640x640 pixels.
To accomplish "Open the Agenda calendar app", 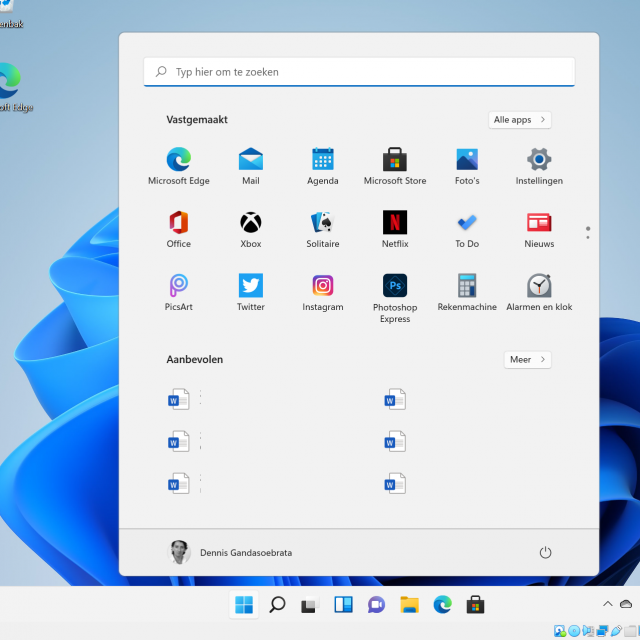I will 323,166.
